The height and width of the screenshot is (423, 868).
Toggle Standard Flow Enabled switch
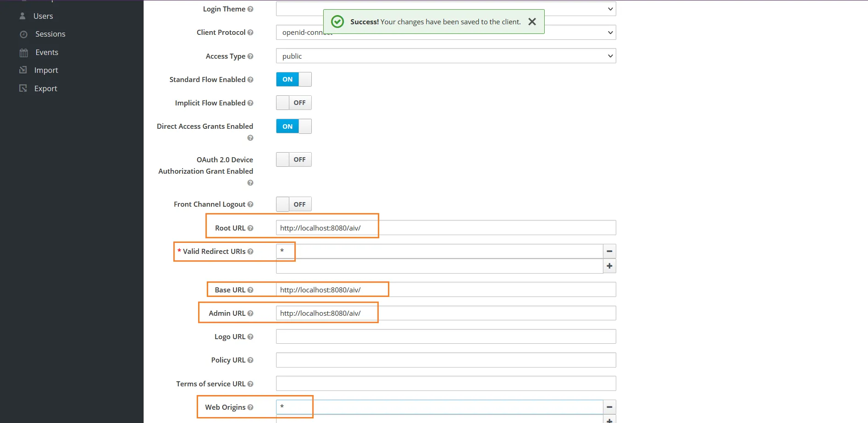click(x=293, y=79)
